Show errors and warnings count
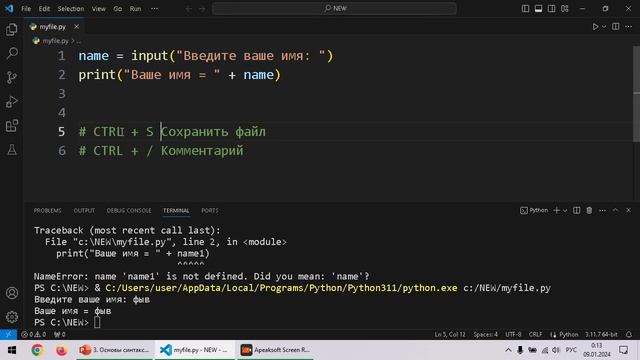640x360 pixels. tap(34, 334)
